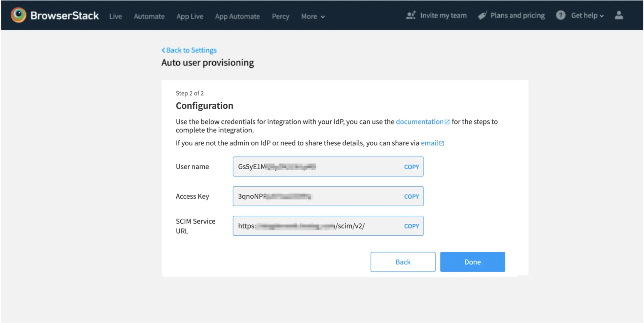Copy the User name value
The height and width of the screenshot is (323, 644).
coord(411,167)
